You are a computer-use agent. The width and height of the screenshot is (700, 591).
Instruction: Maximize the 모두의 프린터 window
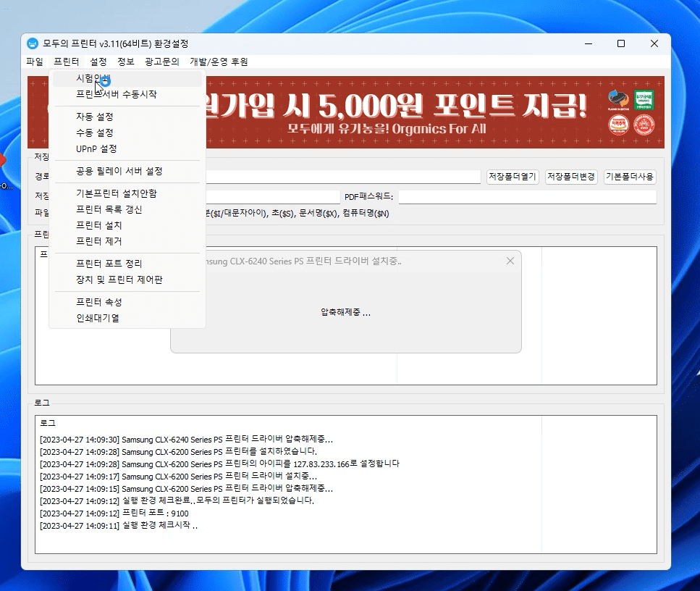click(621, 43)
